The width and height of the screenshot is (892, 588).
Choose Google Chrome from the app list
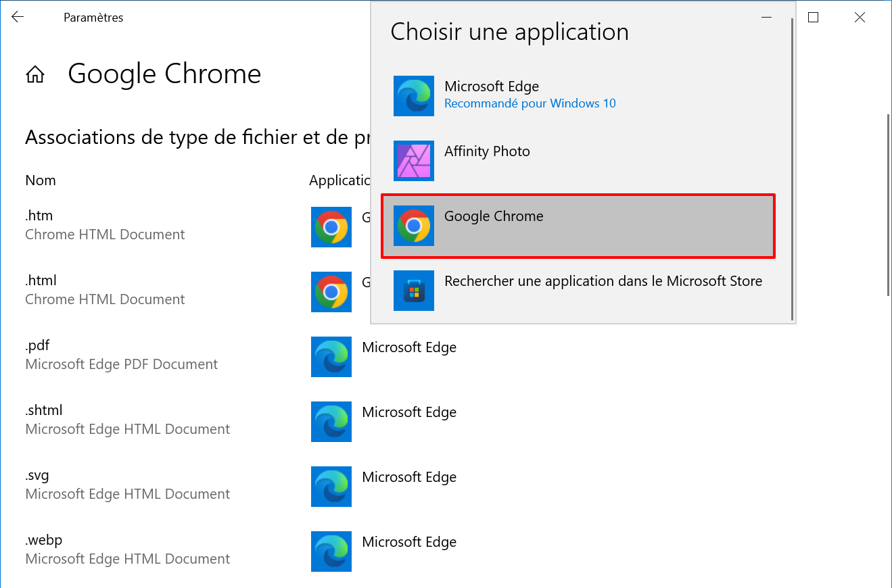578,226
